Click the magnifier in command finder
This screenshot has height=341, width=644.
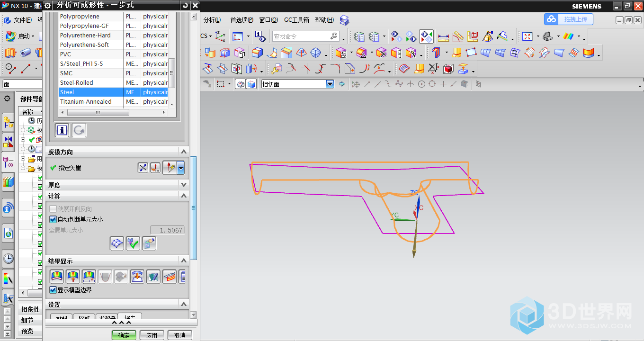coord(334,36)
